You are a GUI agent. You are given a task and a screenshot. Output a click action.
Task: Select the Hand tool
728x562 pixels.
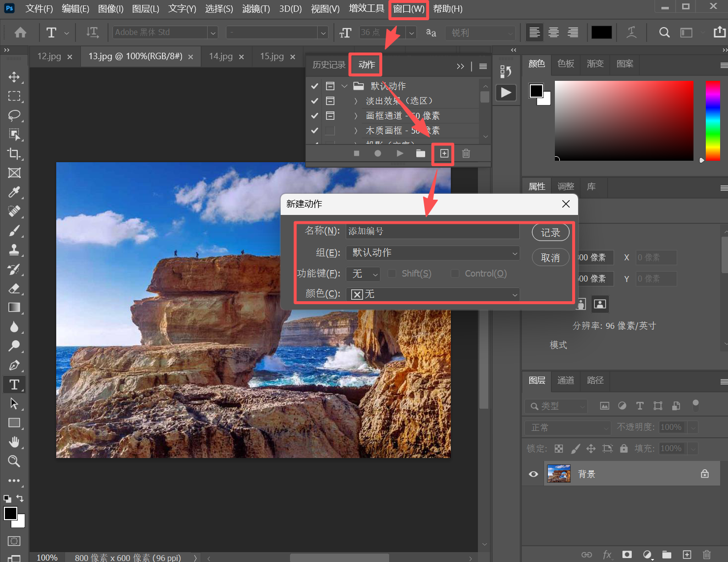(x=14, y=442)
